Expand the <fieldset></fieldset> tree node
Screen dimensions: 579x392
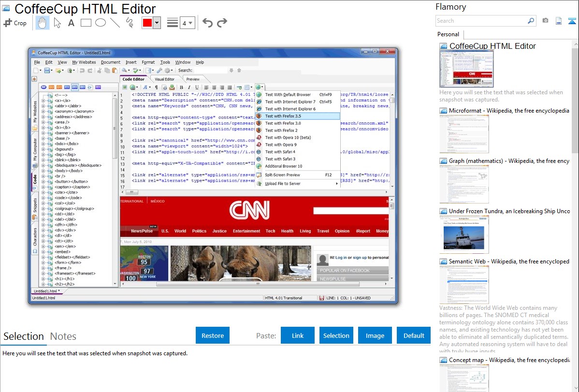tap(43, 257)
